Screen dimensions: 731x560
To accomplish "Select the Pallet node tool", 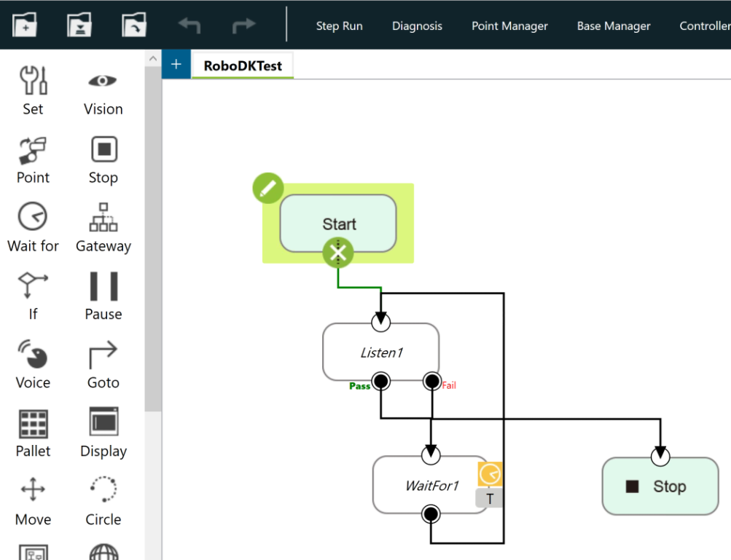I will [33, 433].
